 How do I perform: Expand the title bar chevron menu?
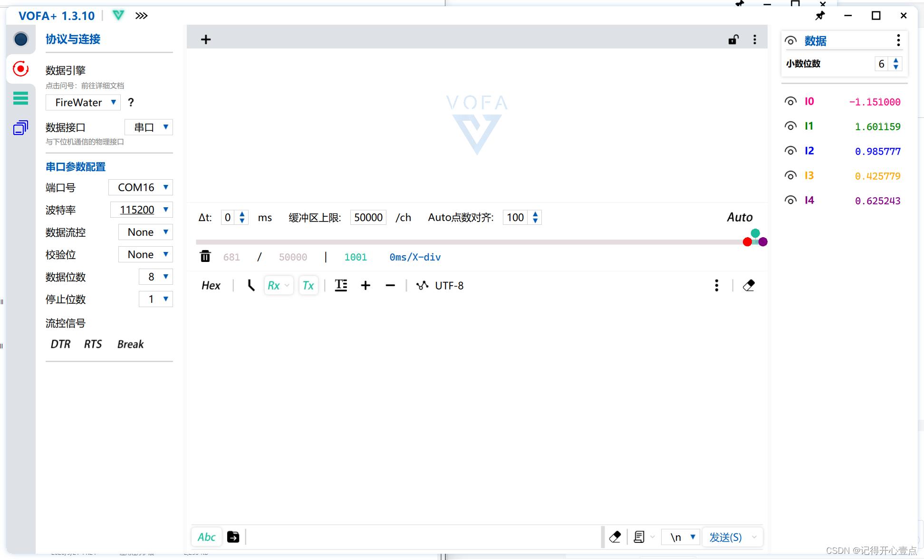click(141, 16)
